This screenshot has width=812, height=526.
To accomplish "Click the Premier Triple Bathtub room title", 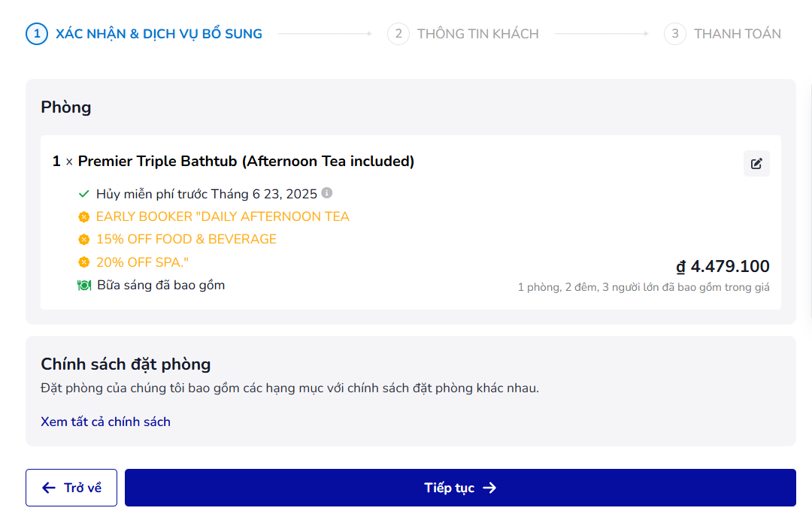I will pos(246,161).
